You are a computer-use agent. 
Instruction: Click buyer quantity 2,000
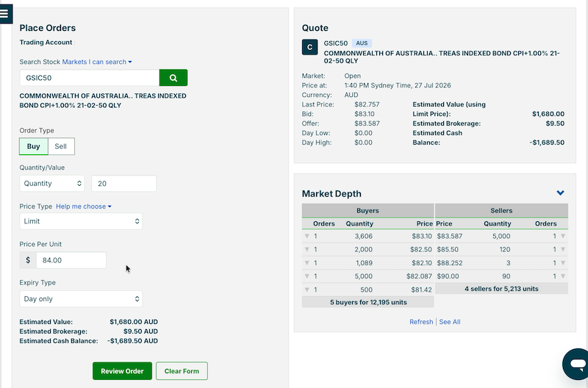(364, 249)
